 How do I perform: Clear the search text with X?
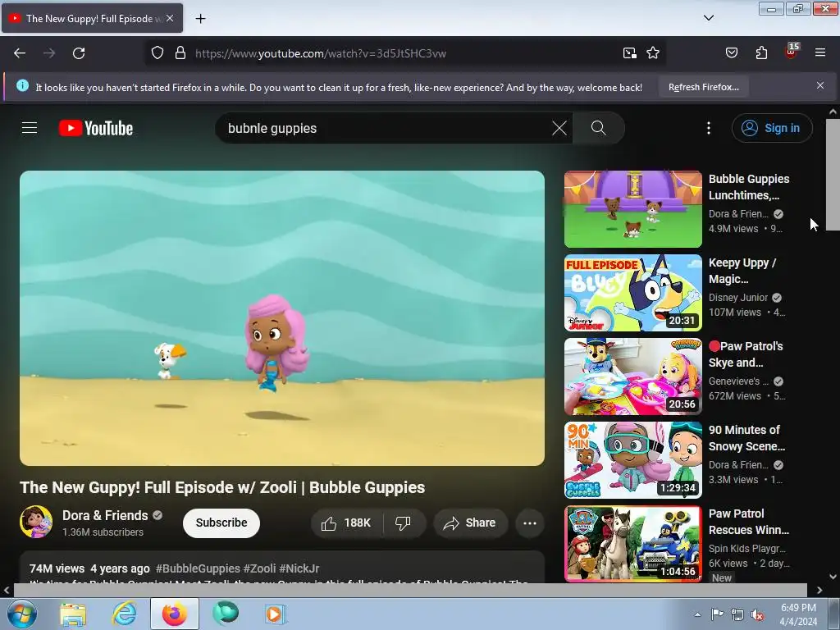coord(559,129)
